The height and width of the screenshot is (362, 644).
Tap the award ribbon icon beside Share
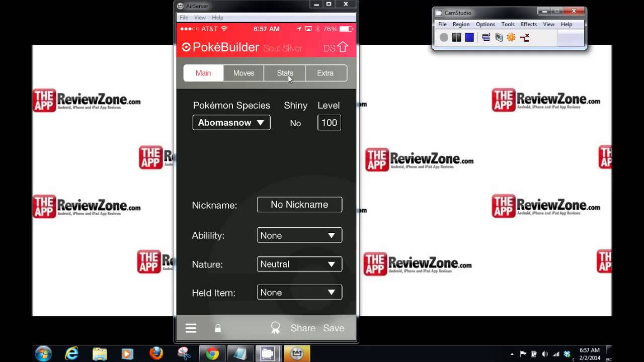[x=275, y=328]
